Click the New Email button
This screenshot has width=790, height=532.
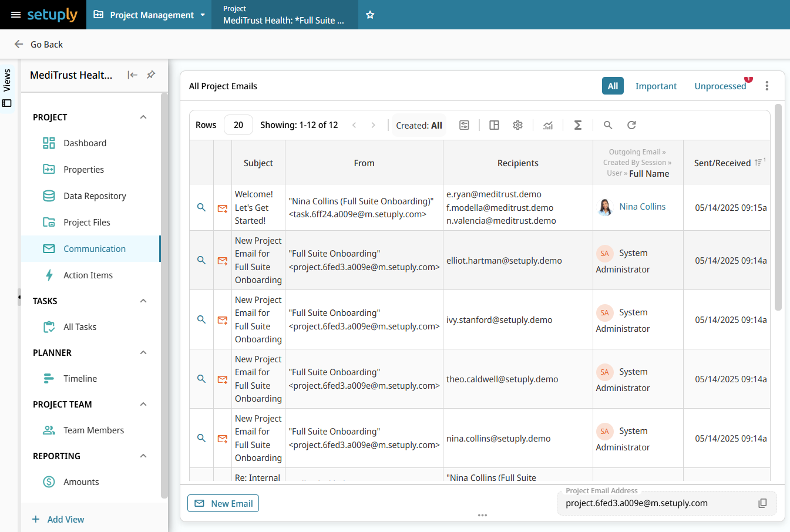[223, 503]
